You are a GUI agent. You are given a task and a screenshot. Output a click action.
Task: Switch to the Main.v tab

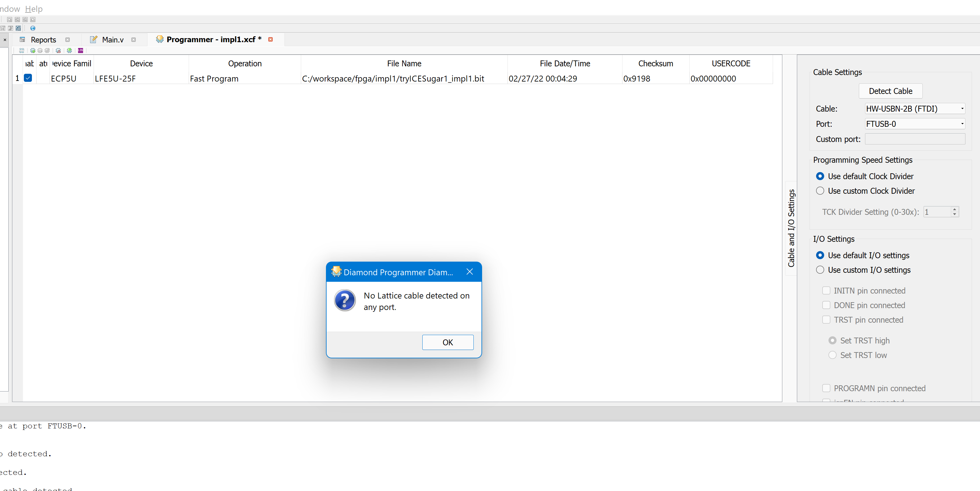click(112, 40)
